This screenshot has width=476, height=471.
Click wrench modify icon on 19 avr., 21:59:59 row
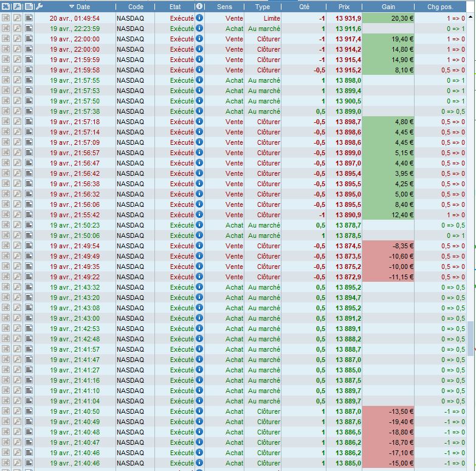[x=17, y=59]
